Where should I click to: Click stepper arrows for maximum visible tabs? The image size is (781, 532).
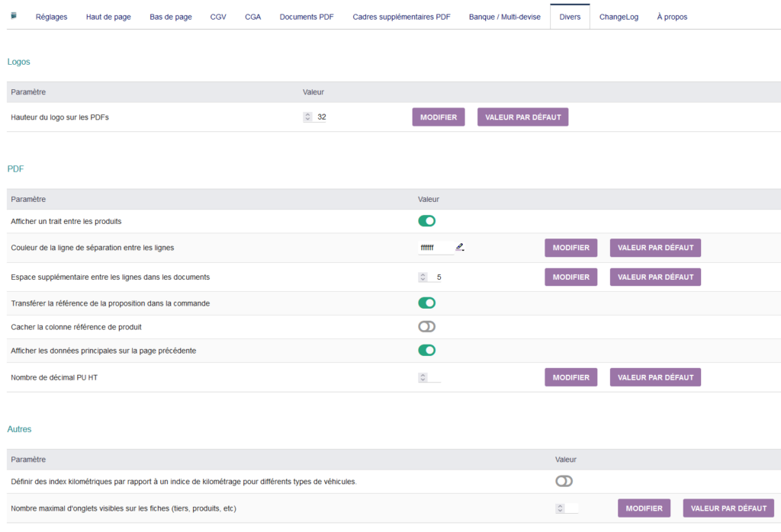560,508
